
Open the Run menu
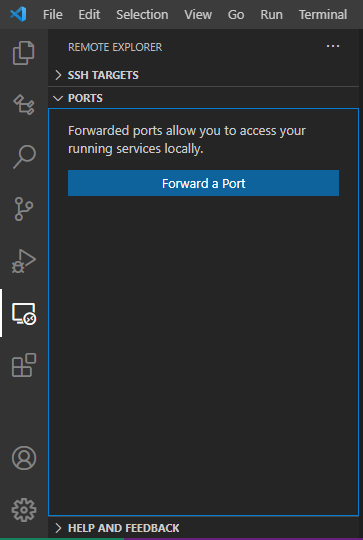[x=271, y=14]
